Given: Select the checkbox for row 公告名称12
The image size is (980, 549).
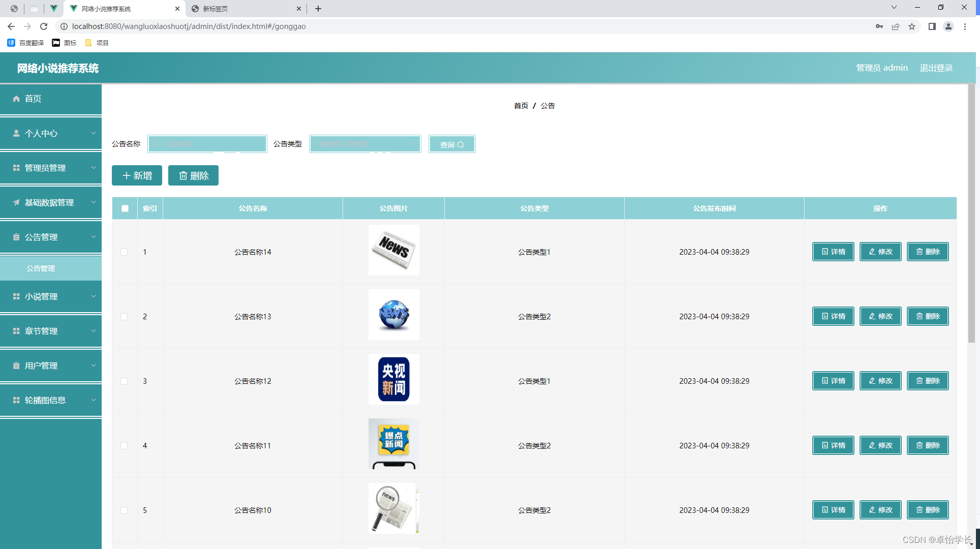Looking at the screenshot, I should point(124,381).
